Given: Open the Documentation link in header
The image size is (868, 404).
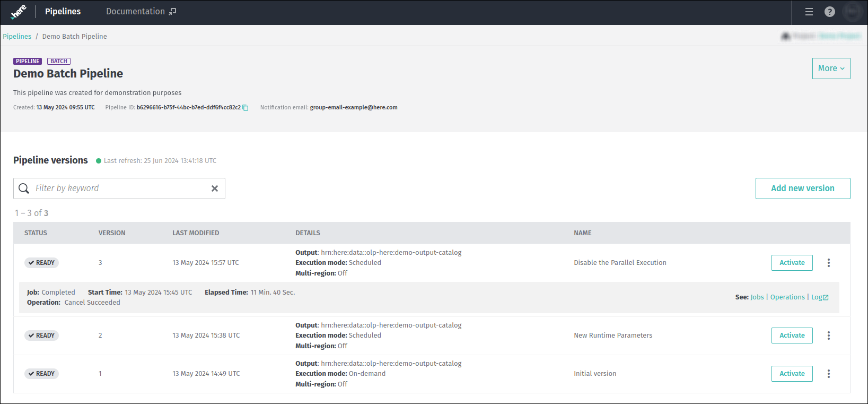Looking at the screenshot, I should pyautogui.click(x=141, y=12).
